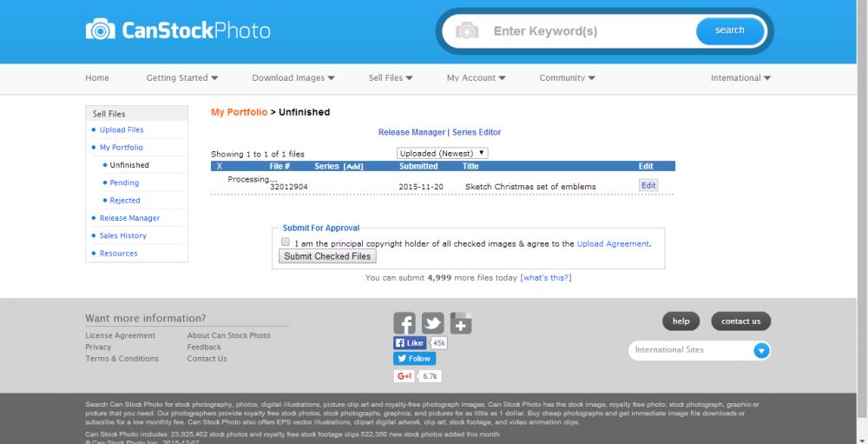Click the Facebook Like button

click(410, 343)
